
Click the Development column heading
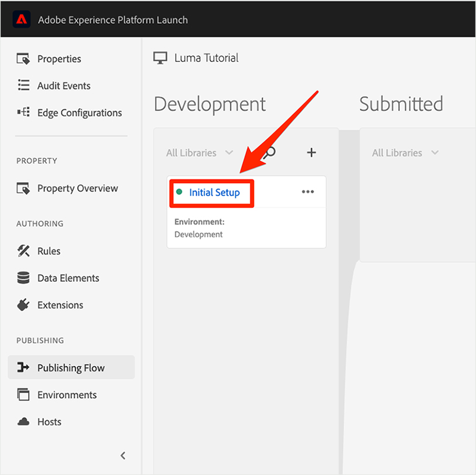pos(210,104)
